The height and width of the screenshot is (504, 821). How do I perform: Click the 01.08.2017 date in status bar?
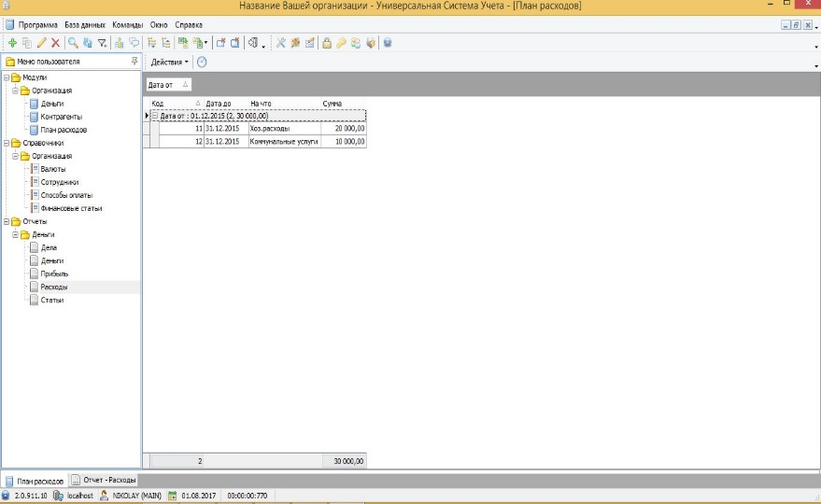coord(198,495)
